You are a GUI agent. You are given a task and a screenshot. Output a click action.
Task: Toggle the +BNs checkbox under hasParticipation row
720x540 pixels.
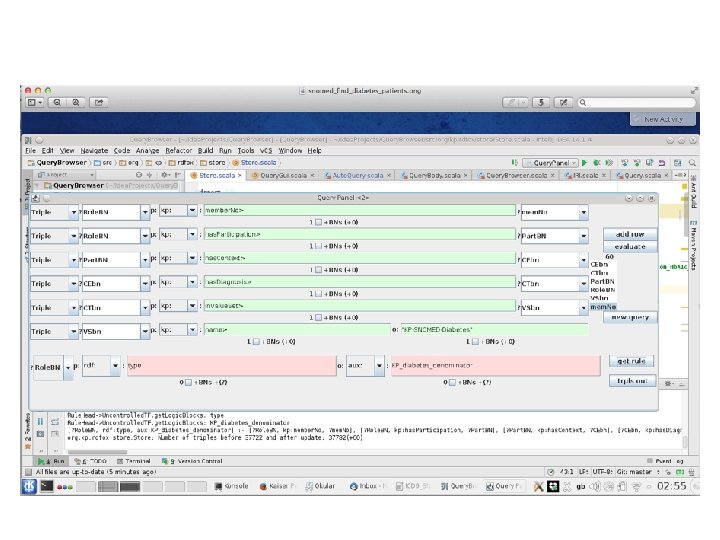318,246
